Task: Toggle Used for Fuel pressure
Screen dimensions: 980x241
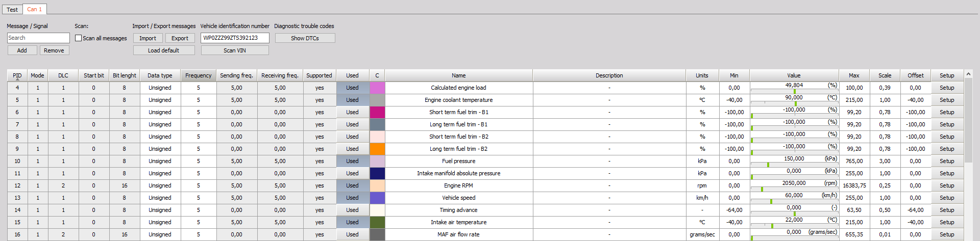Action: pyautogui.click(x=352, y=161)
